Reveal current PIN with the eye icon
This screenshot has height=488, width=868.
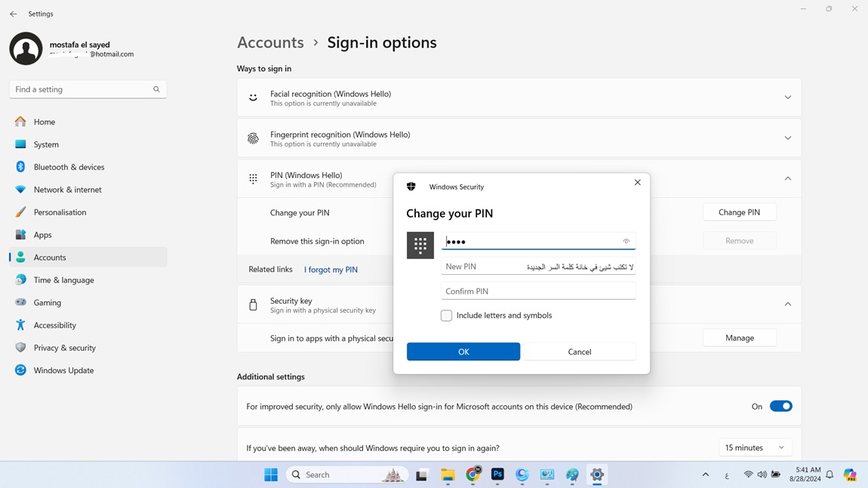626,242
